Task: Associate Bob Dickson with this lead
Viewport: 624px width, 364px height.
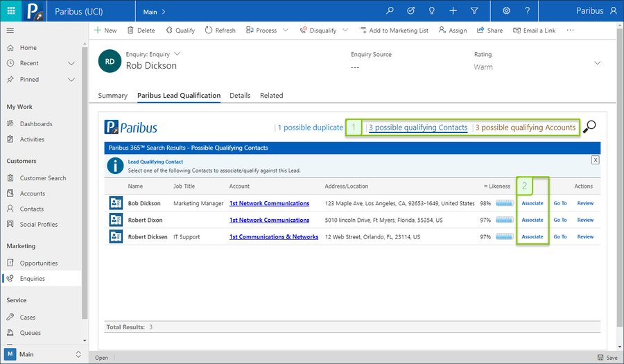Action: [532, 203]
